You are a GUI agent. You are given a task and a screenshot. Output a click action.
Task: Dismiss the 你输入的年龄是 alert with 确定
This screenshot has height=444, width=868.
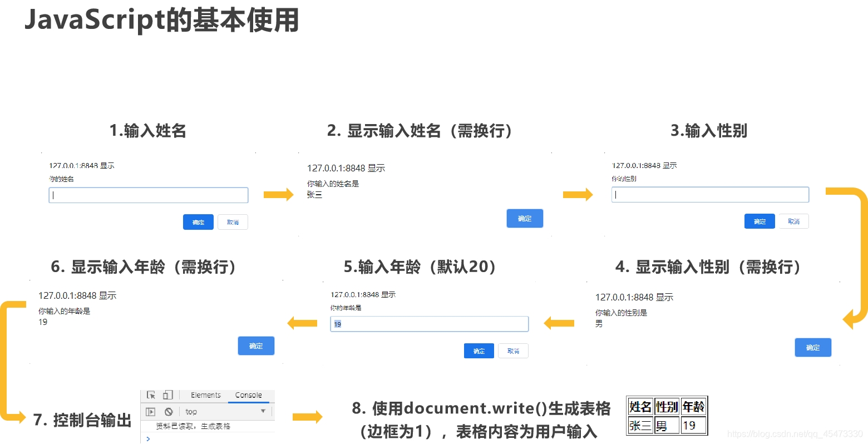pos(256,346)
